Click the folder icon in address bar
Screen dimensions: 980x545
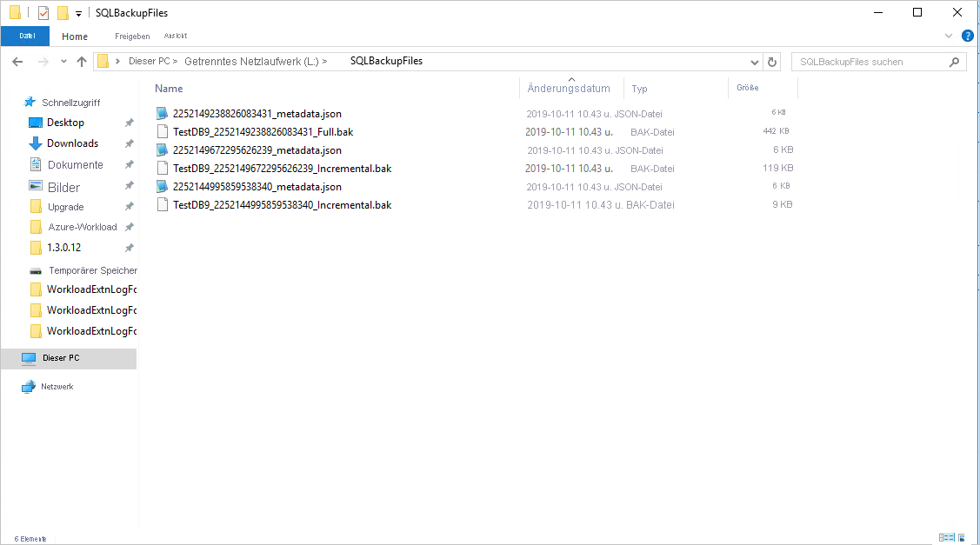[x=103, y=61]
